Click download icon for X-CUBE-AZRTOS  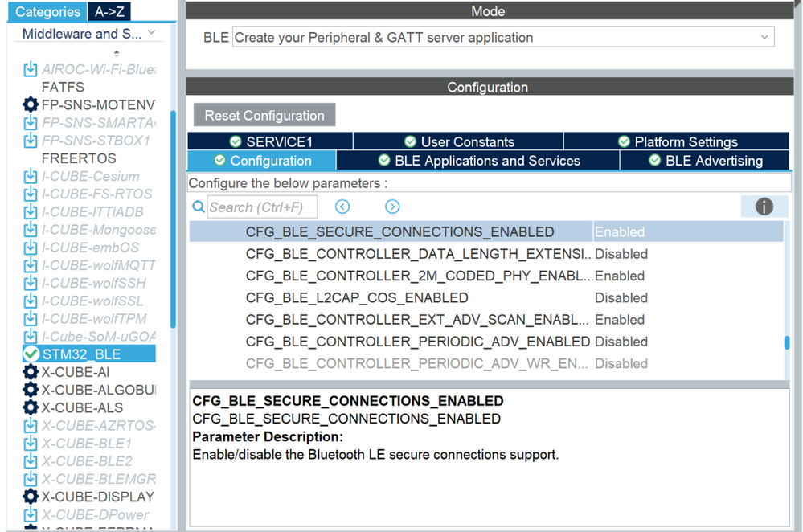tap(31, 425)
